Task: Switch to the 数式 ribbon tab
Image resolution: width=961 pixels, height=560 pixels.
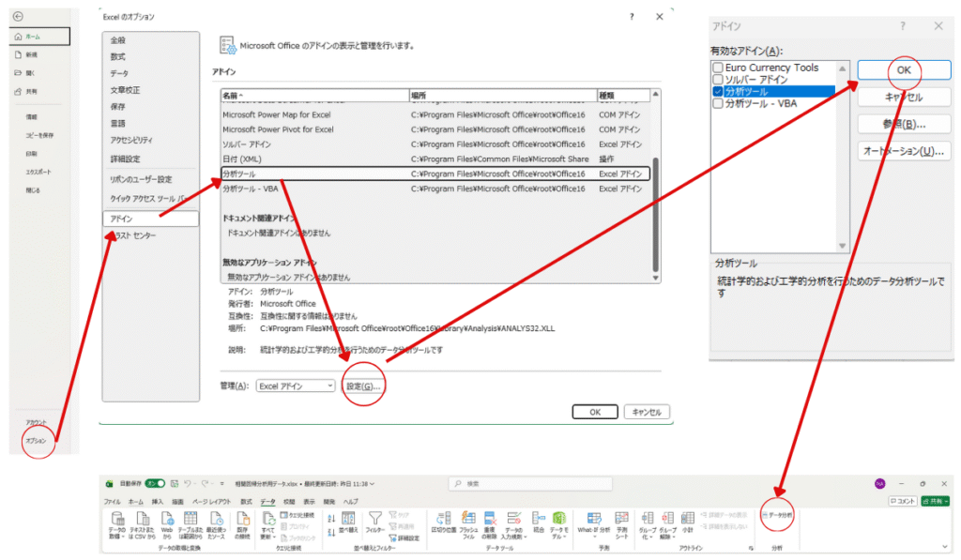Action: (246, 502)
